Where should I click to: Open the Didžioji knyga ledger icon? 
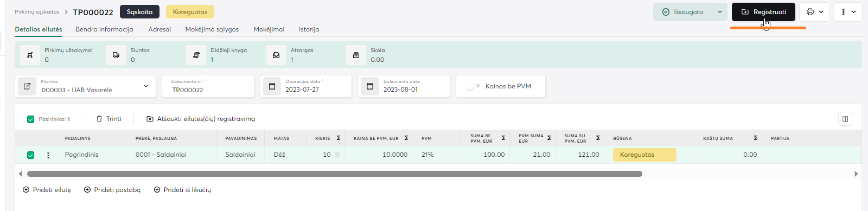click(196, 55)
